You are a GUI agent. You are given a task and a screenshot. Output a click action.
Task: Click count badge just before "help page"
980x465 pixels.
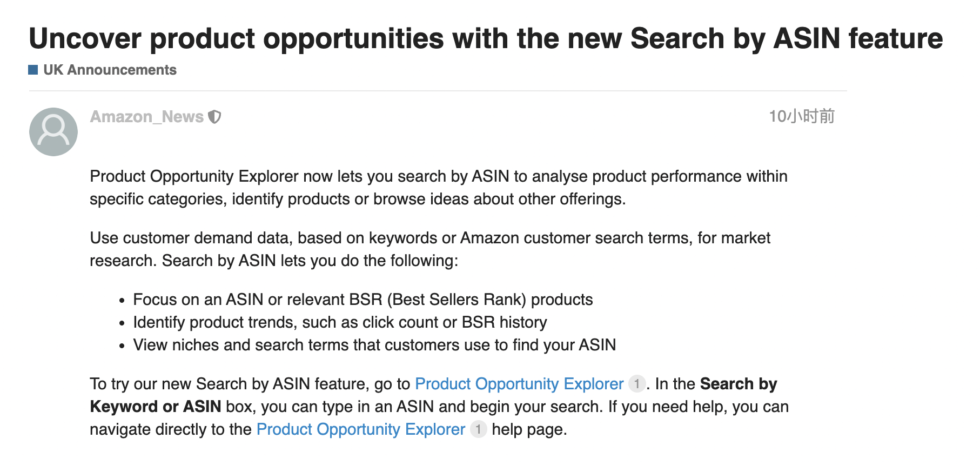coord(478,429)
